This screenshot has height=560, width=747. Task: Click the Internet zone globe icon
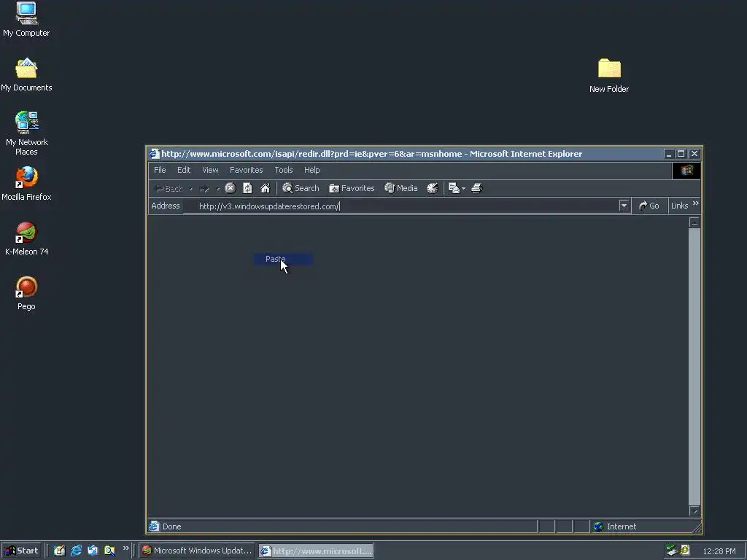[598, 526]
